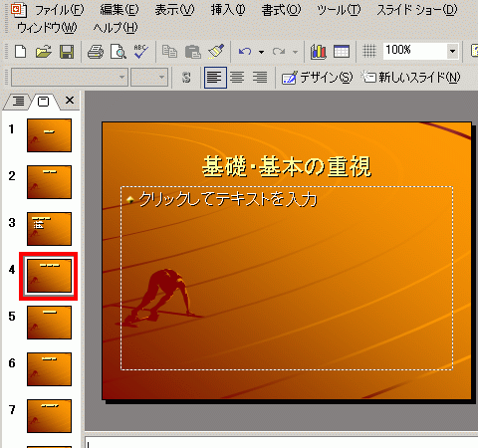Viewport: 478px width, 448px height.
Task: Open the ヘルプ(H) menu
Action: [116, 28]
